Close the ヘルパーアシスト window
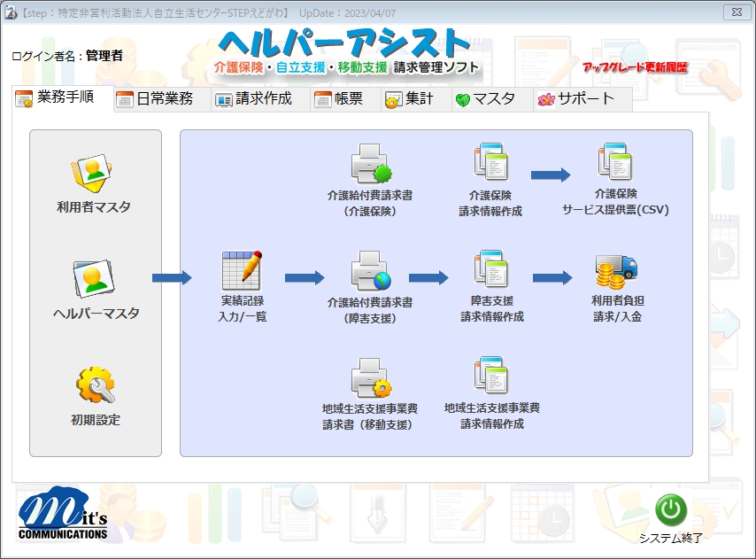Screen dimensions: 756x559 737,12
